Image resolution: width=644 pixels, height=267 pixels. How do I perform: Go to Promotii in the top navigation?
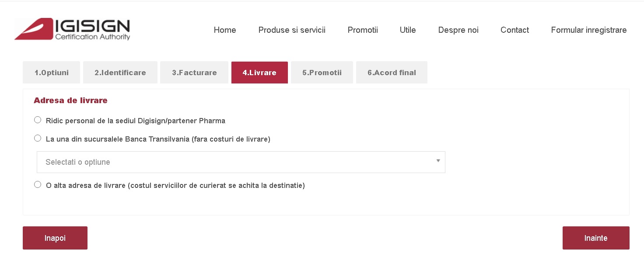363,30
